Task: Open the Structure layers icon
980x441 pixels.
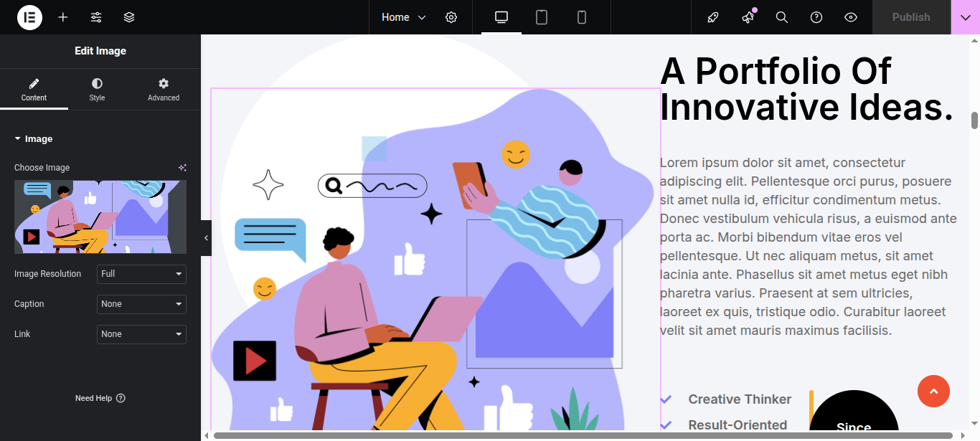Action: (129, 17)
